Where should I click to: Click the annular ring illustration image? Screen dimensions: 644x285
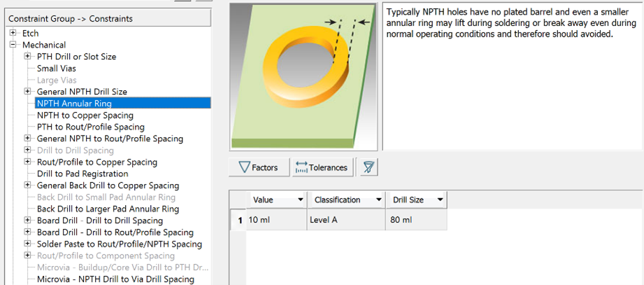tap(303, 77)
